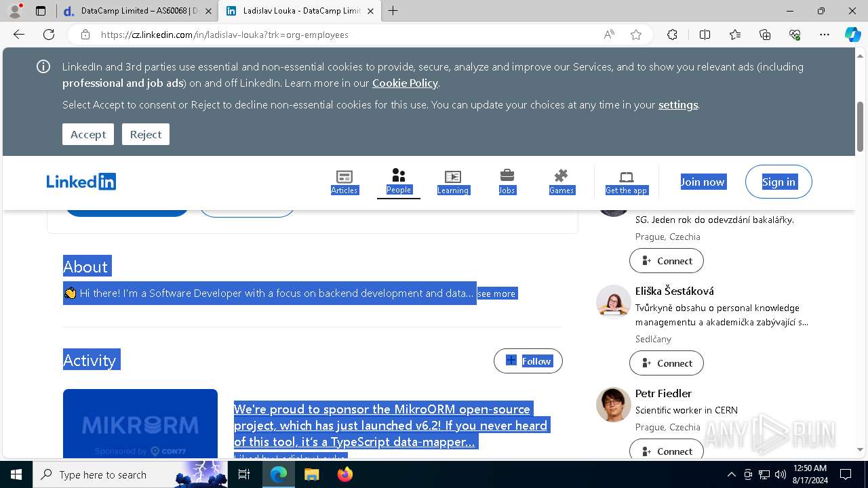Open the volume tray icon

(780, 474)
